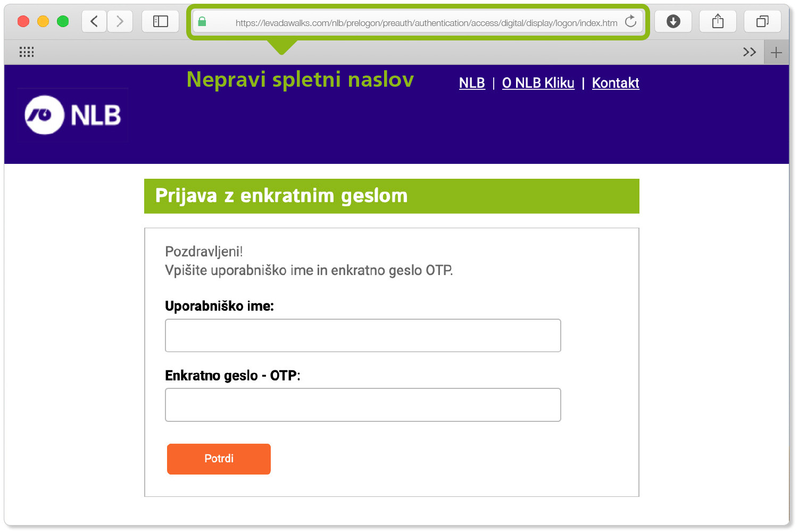Reload the page using the refresh icon
This screenshot has height=532, width=798.
(630, 22)
